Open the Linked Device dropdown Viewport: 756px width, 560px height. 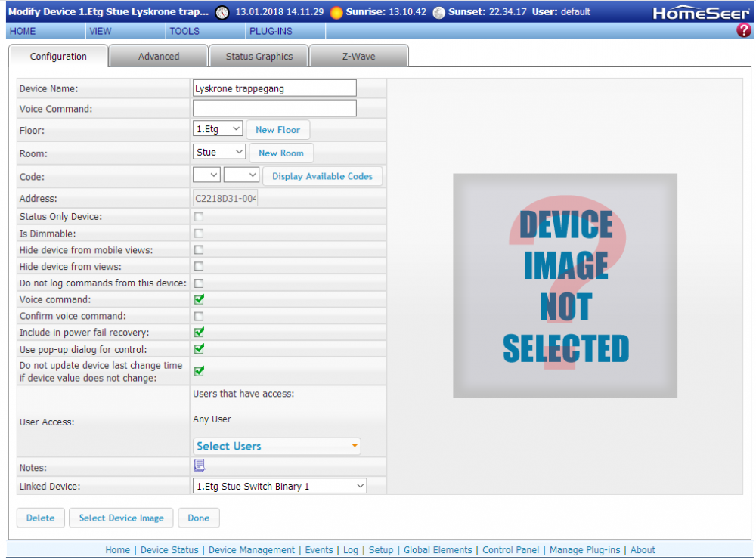pos(280,486)
